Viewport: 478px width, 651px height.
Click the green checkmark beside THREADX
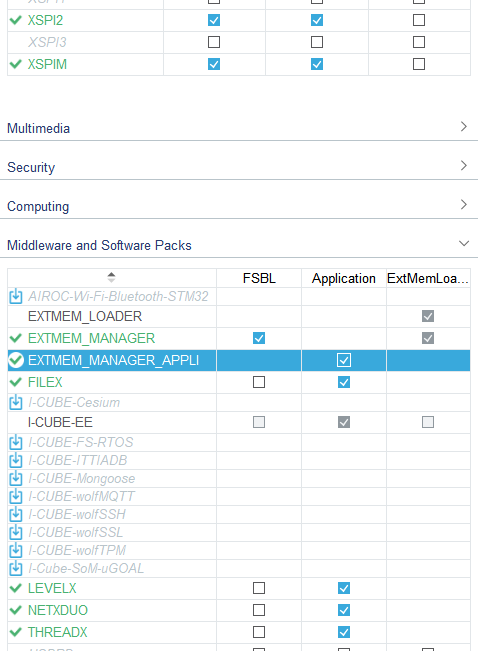15,632
